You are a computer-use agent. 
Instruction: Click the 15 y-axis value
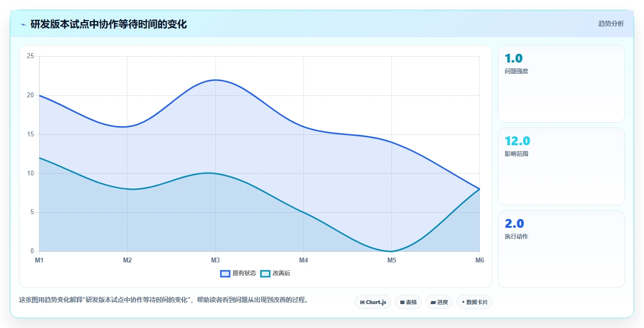click(30, 134)
